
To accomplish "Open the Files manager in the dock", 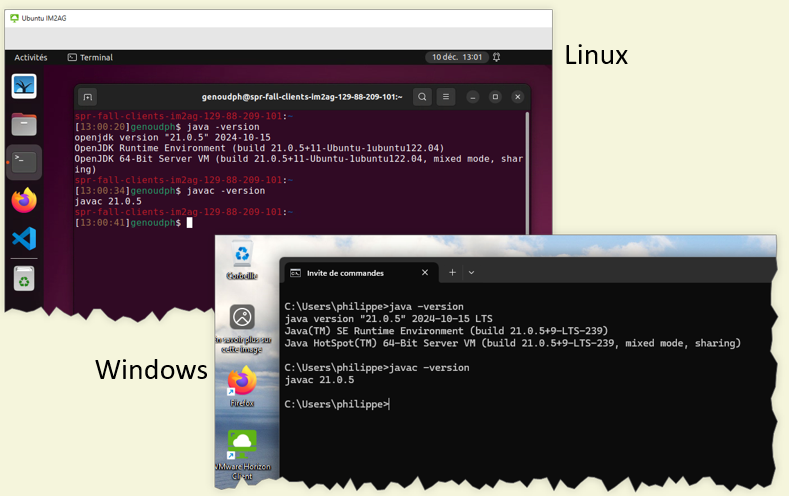I will click(24, 124).
